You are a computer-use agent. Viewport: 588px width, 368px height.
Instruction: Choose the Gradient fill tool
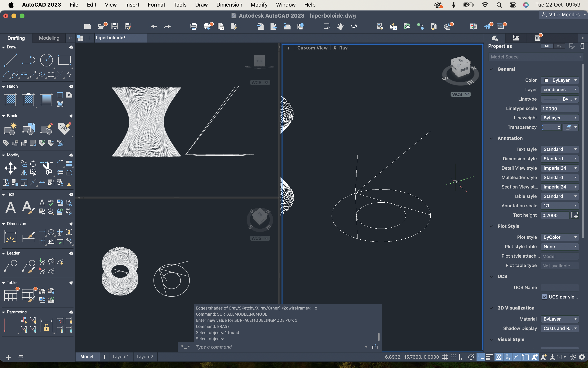[46, 99]
